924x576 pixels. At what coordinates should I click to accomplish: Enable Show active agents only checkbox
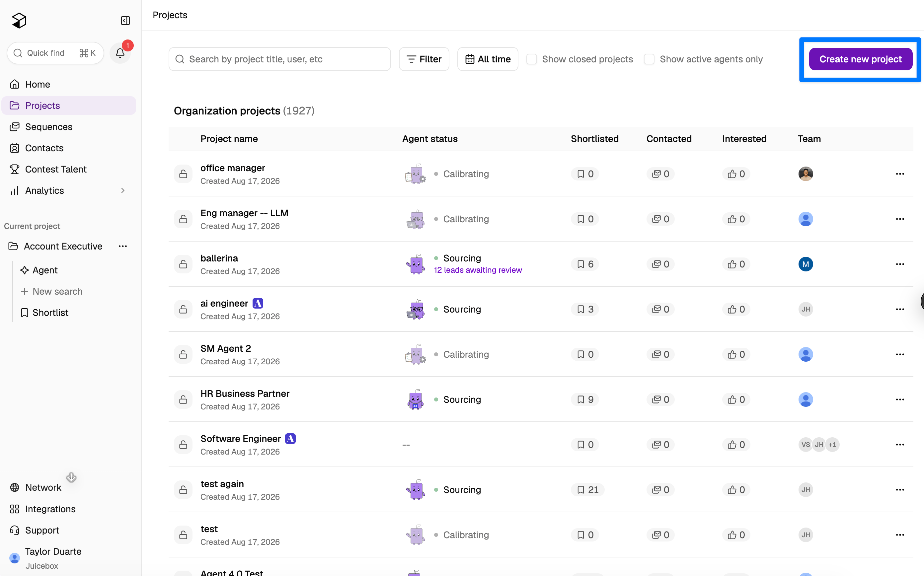(x=649, y=59)
